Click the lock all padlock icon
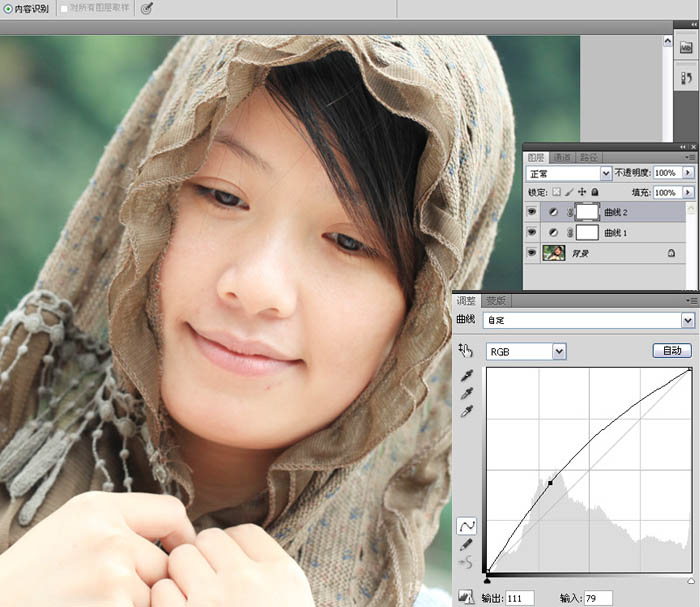Image resolution: width=700 pixels, height=607 pixels. (x=595, y=192)
